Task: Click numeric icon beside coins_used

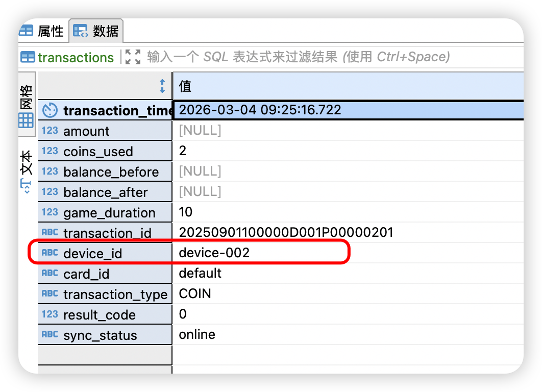Action: pyautogui.click(x=50, y=151)
